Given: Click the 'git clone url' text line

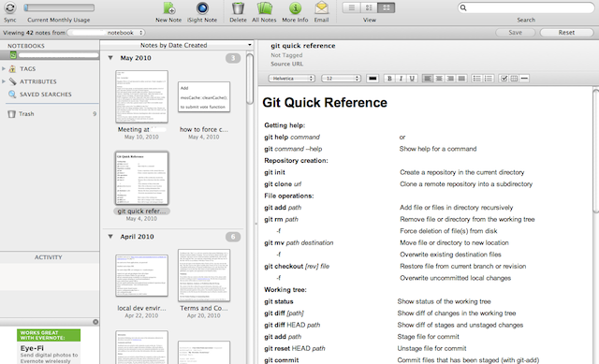Looking at the screenshot, I should point(283,184).
